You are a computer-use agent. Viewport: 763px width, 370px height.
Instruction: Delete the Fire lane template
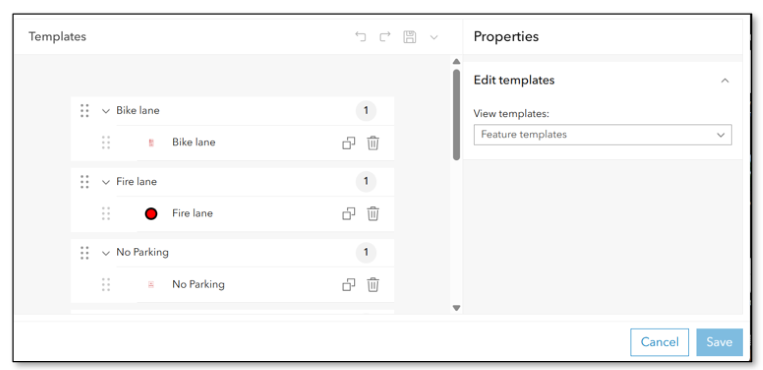pos(373,214)
